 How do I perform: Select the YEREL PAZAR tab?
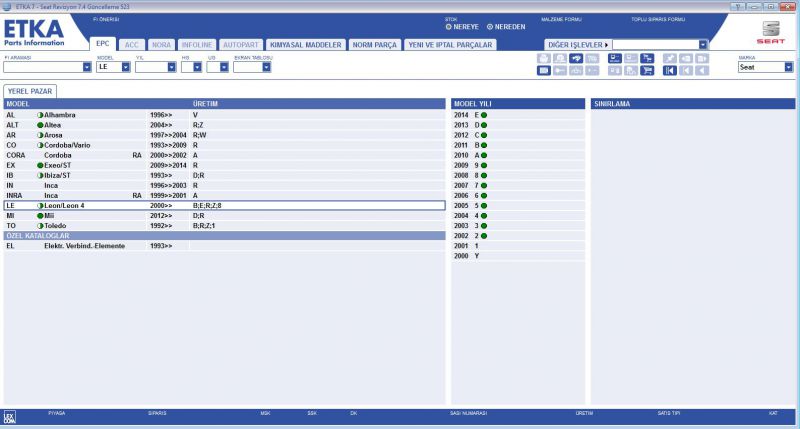[30, 91]
